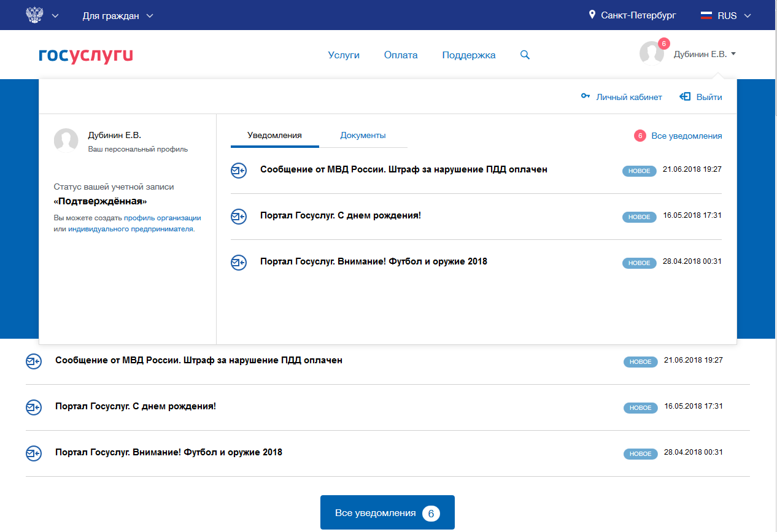777x532 pixels.
Task: Click the key icon next to Личный кабинет
Action: 586,96
